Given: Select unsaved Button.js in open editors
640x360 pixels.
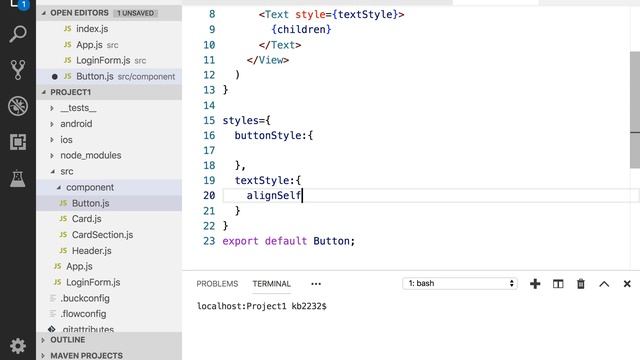Looking at the screenshot, I should [109, 76].
